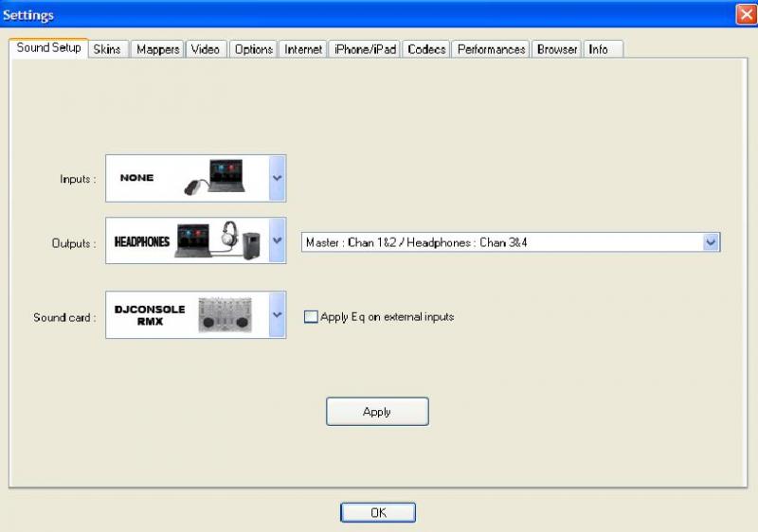The width and height of the screenshot is (758, 532).
Task: Click the Settings title bar text
Action: [28, 15]
